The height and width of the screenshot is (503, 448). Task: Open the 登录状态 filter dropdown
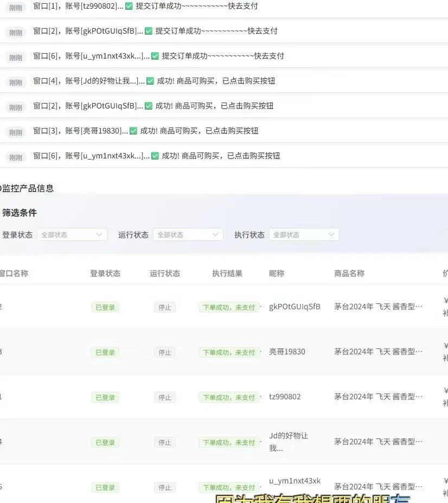(x=72, y=234)
